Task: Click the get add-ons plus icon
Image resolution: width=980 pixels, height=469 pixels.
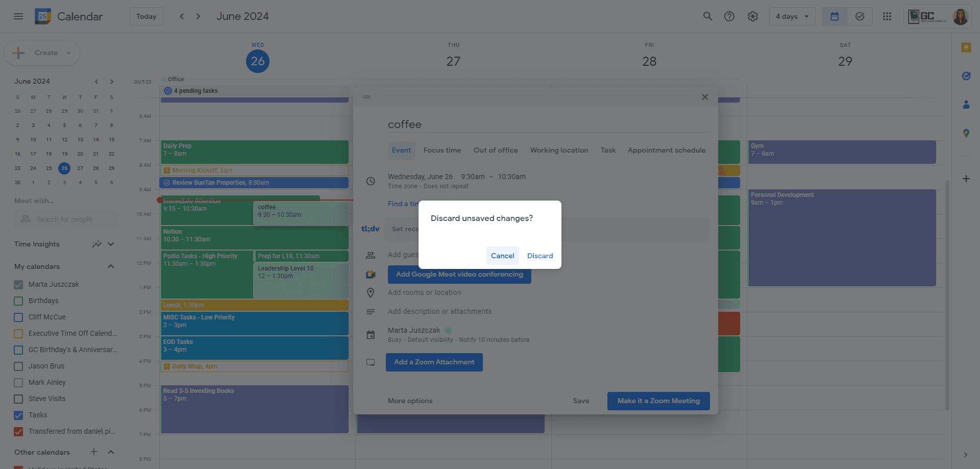Action: (966, 179)
